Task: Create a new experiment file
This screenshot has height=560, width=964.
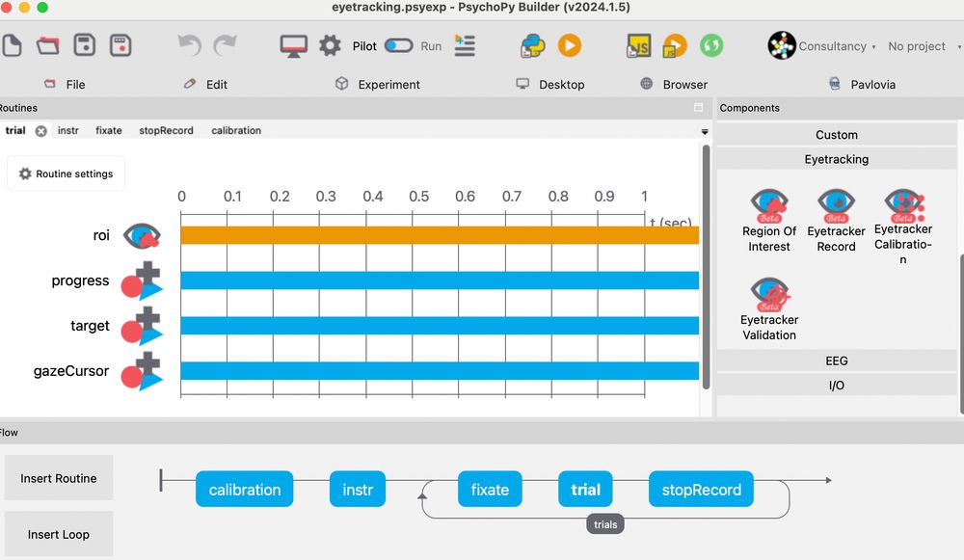Action: [11, 45]
